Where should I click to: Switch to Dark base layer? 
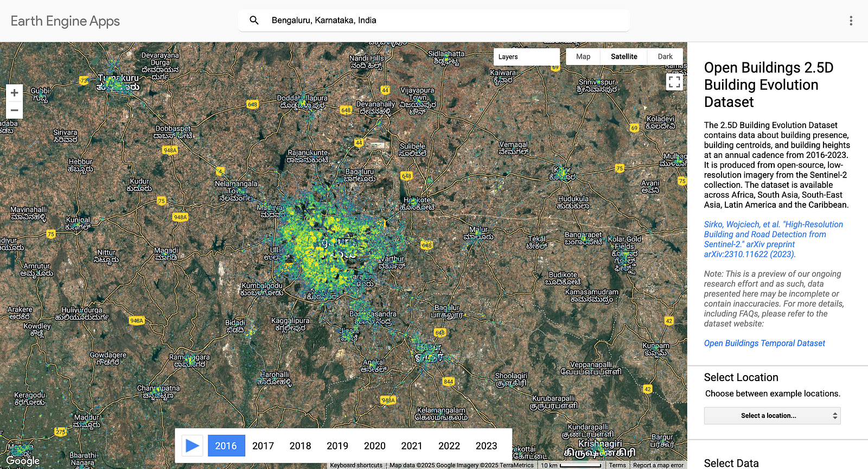(665, 56)
